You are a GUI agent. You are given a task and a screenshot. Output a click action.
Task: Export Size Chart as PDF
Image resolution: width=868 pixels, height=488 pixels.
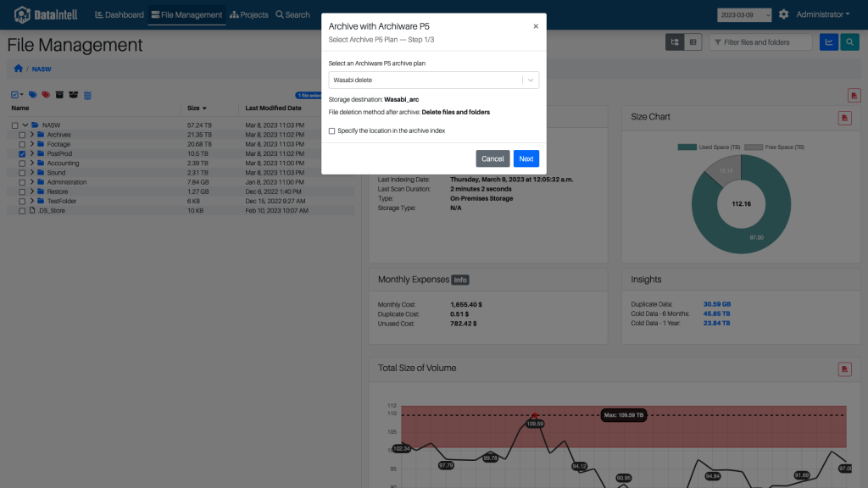coord(845,118)
